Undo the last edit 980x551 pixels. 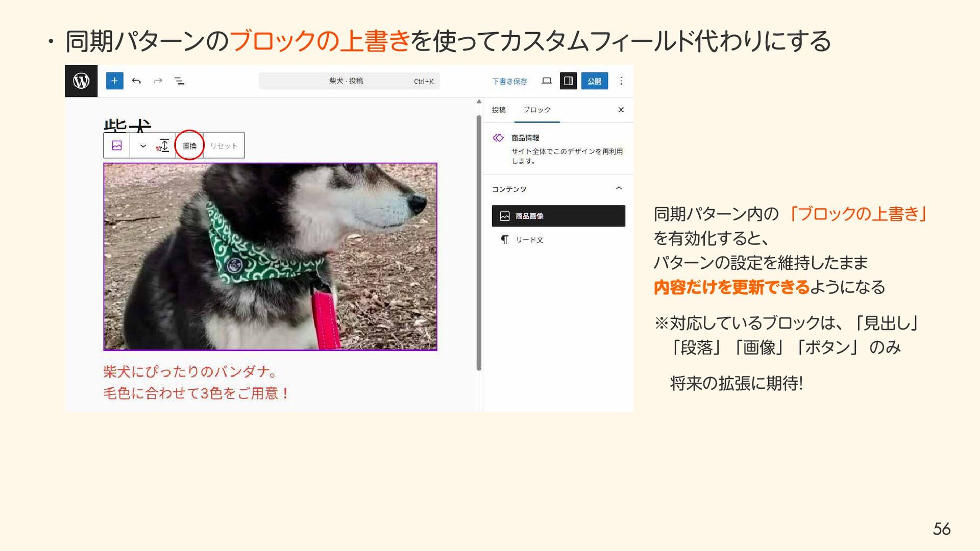(x=136, y=81)
